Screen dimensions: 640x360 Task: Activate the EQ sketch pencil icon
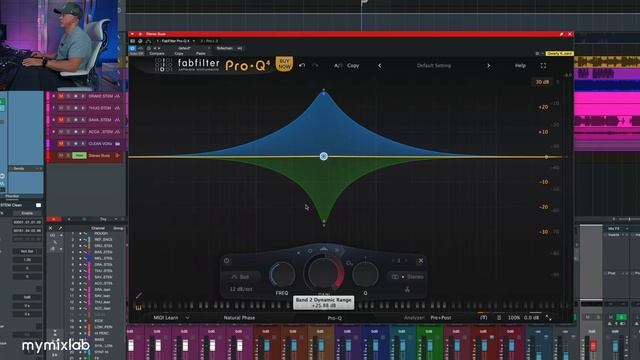(x=139, y=295)
